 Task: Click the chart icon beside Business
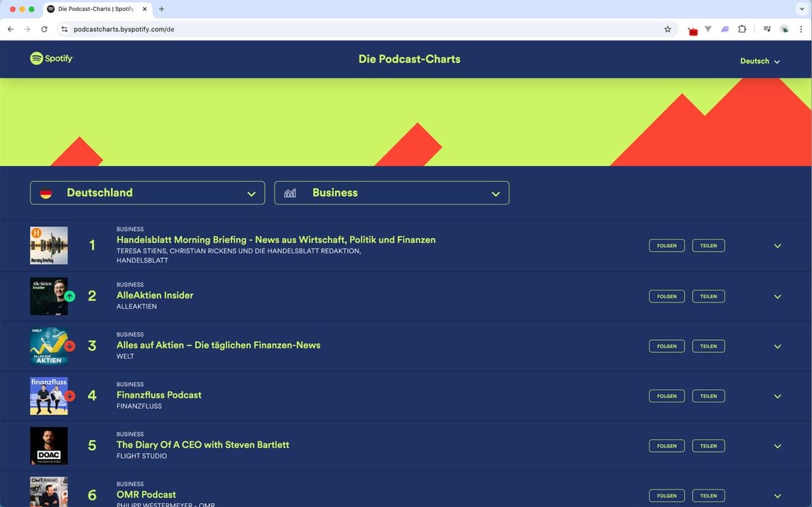tap(290, 193)
